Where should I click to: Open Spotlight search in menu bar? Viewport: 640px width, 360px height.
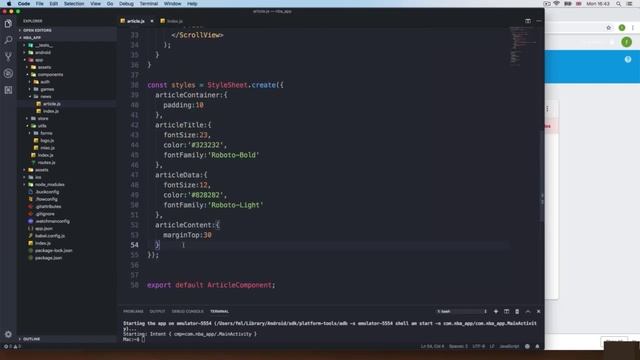618,4
